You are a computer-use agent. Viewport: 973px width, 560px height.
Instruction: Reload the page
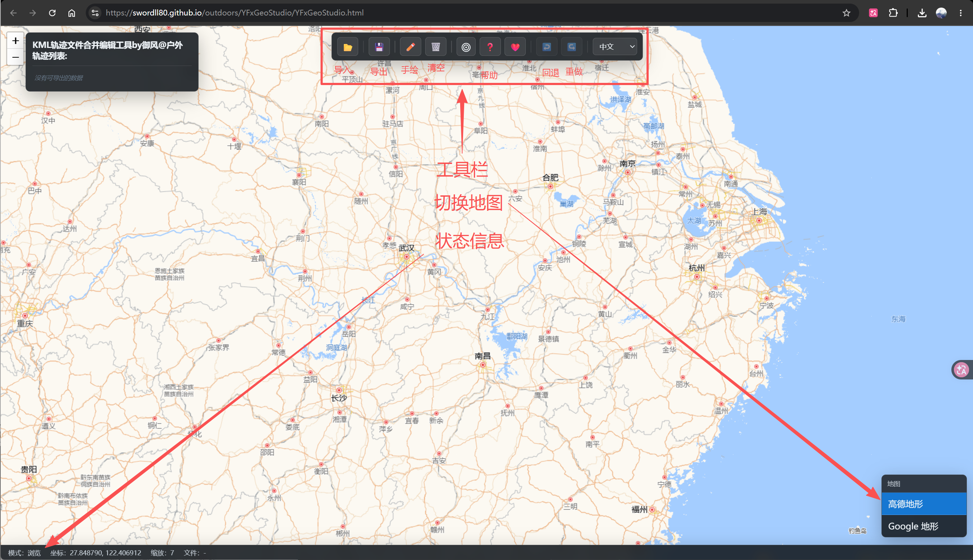click(x=52, y=13)
